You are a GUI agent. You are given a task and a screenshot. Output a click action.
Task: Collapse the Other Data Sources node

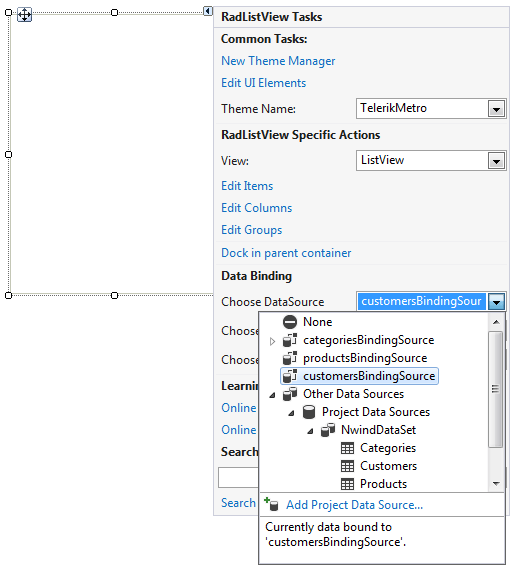272,395
